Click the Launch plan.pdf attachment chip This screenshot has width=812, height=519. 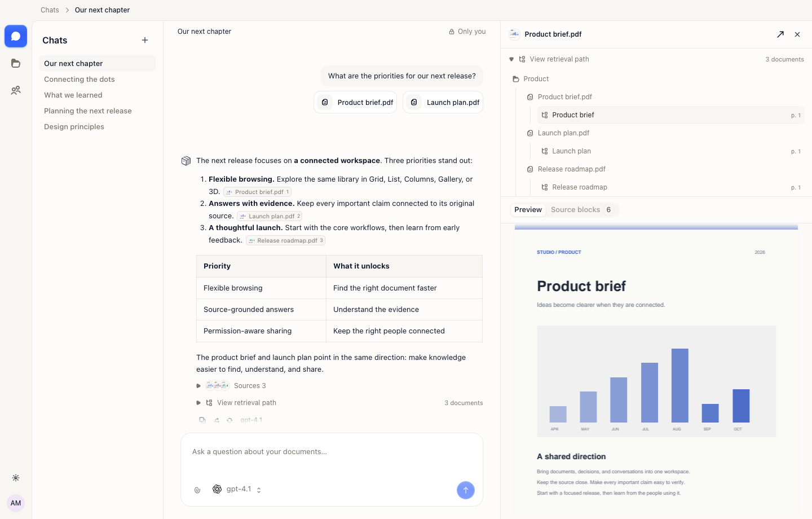click(x=443, y=102)
